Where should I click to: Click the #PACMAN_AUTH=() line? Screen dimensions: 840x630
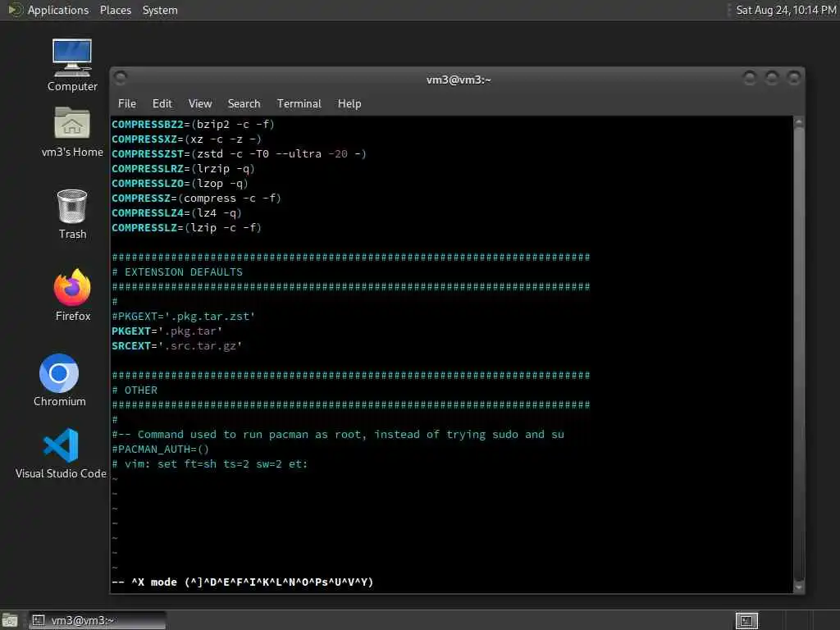point(160,450)
